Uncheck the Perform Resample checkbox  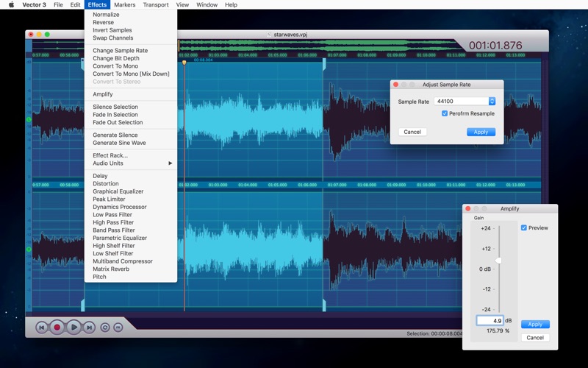[x=445, y=113]
